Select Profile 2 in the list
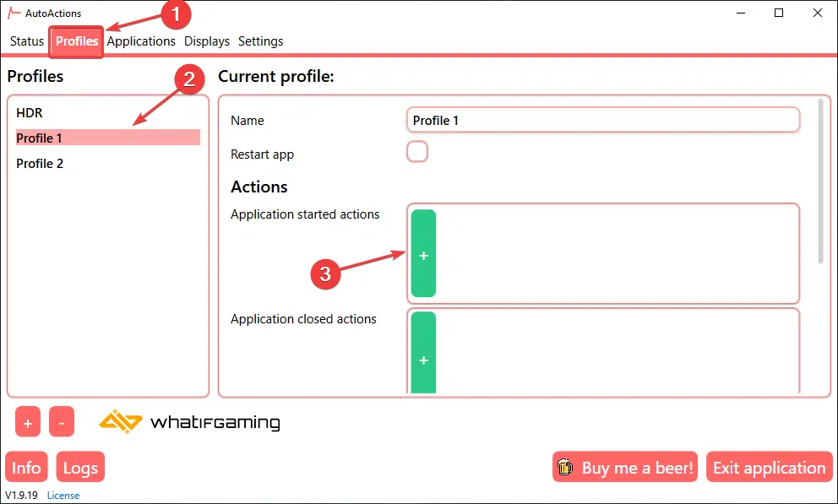Screen dimensions: 838x504 pos(40,164)
